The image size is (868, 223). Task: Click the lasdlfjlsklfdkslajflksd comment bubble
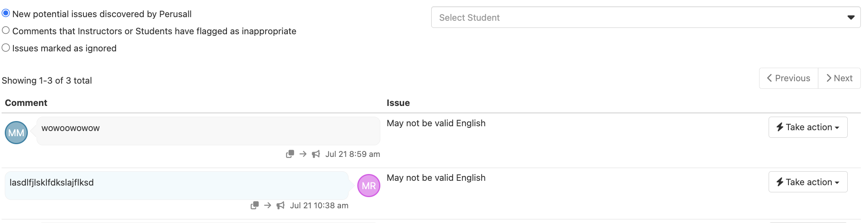tap(176, 186)
